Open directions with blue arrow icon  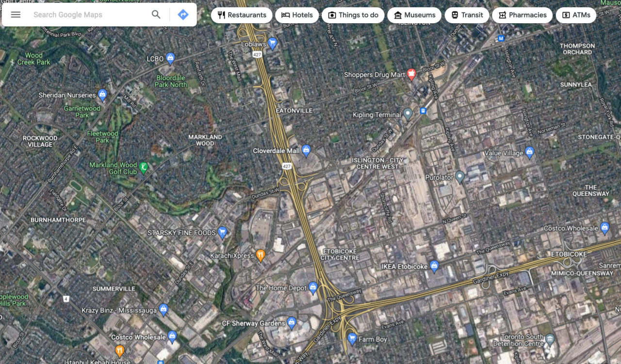point(183,15)
